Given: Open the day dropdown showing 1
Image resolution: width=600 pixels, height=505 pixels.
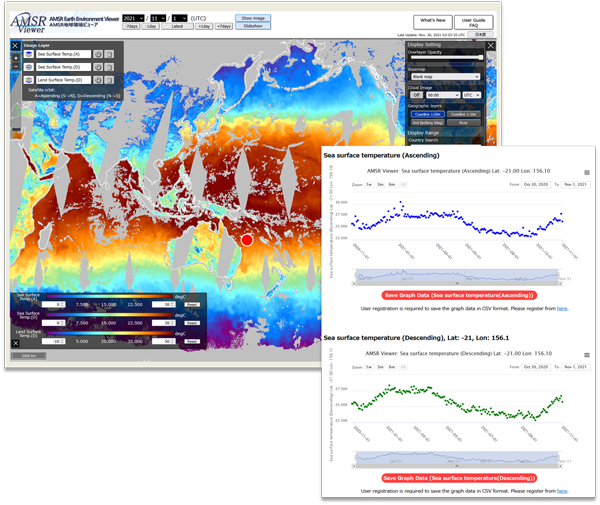Looking at the screenshot, I should [179, 18].
